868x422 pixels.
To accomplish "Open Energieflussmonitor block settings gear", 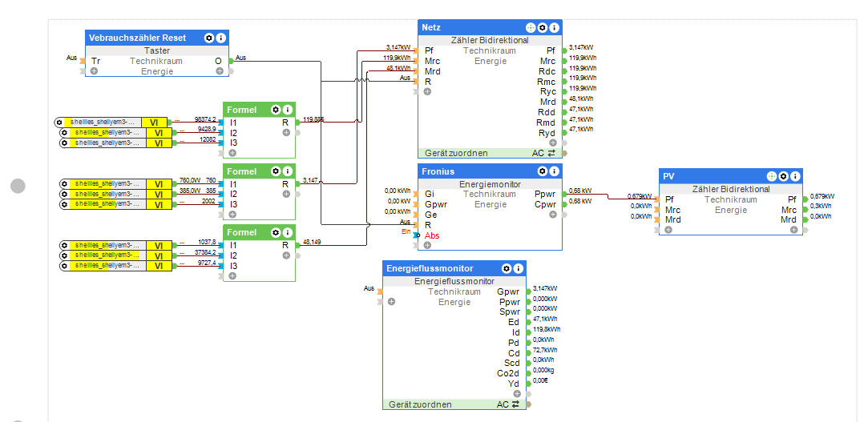I will [x=506, y=269].
